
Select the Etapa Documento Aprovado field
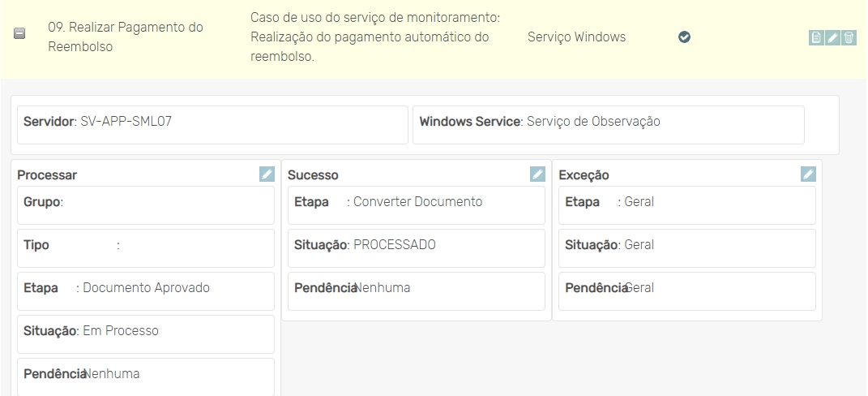146,291
